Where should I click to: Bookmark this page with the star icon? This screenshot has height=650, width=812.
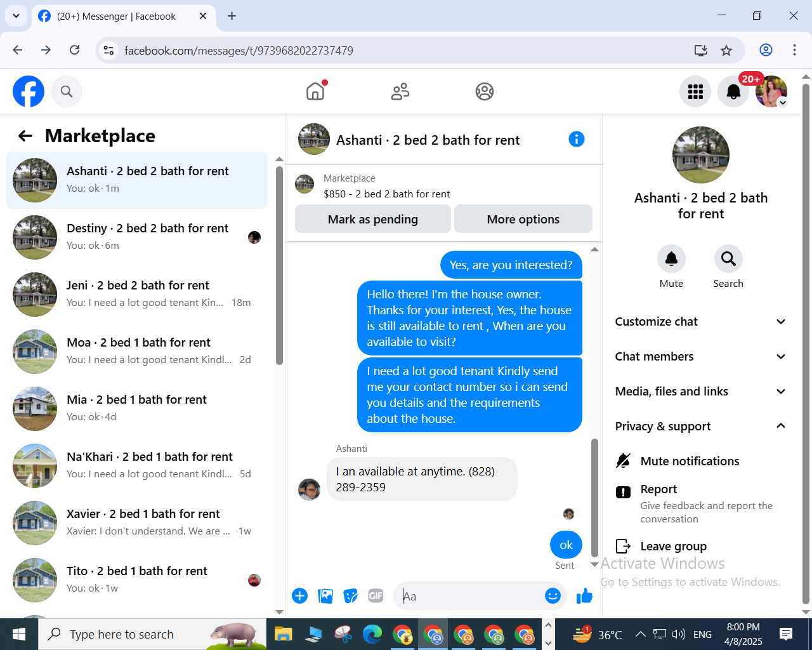tap(726, 50)
